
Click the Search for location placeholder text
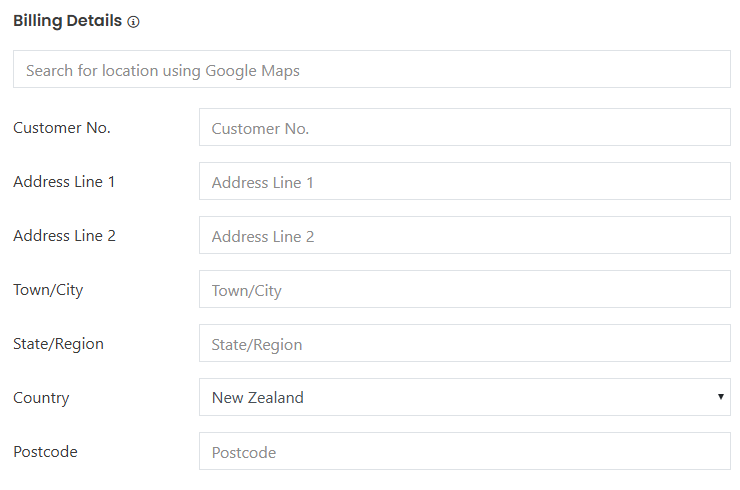163,70
